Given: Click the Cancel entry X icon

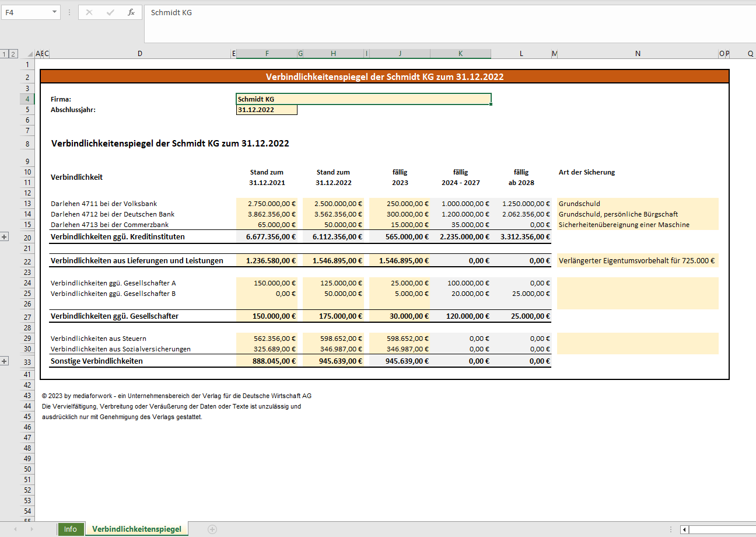Looking at the screenshot, I should click(89, 12).
